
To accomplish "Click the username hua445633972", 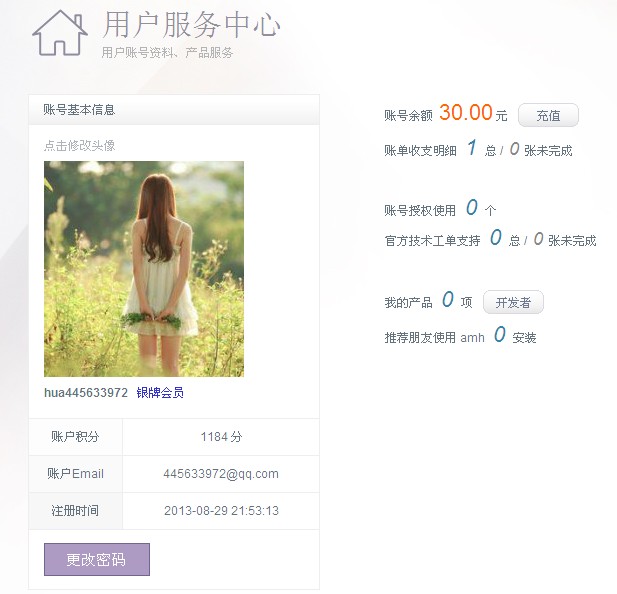I will tap(86, 393).
